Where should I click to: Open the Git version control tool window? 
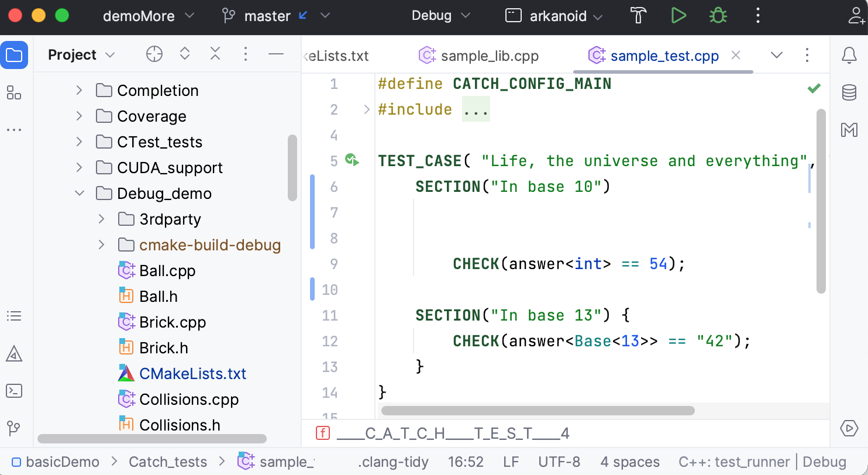[x=14, y=428]
